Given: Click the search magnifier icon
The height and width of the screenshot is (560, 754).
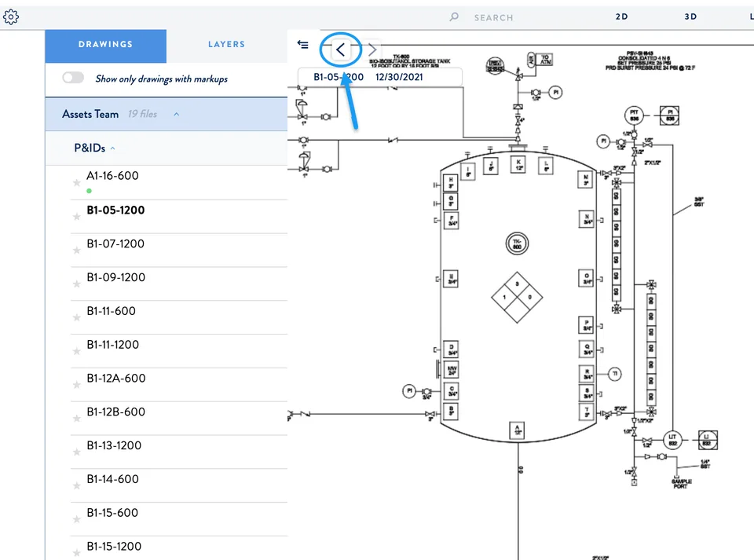Looking at the screenshot, I should tap(454, 16).
